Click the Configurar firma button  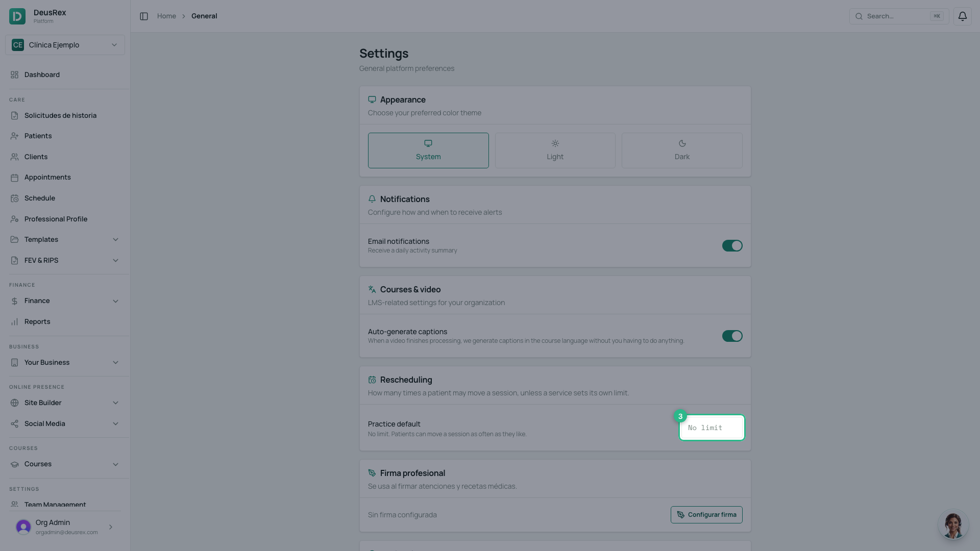(x=706, y=515)
